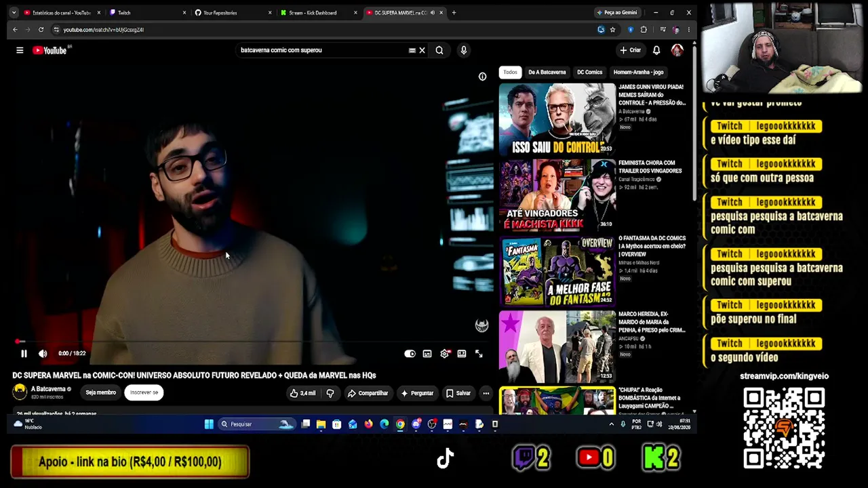This screenshot has height=488, width=868.
Task: Open the browser extensions puzzle icon
Action: click(x=644, y=30)
